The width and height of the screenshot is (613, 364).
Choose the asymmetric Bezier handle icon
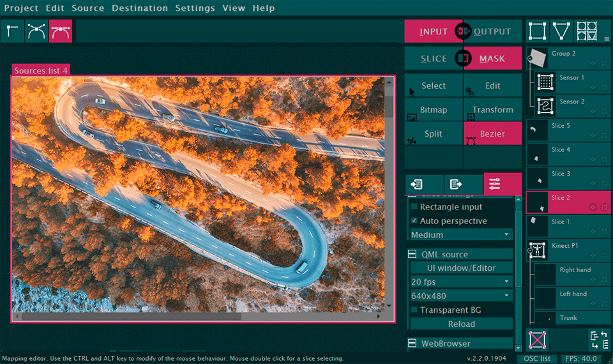click(x=36, y=31)
